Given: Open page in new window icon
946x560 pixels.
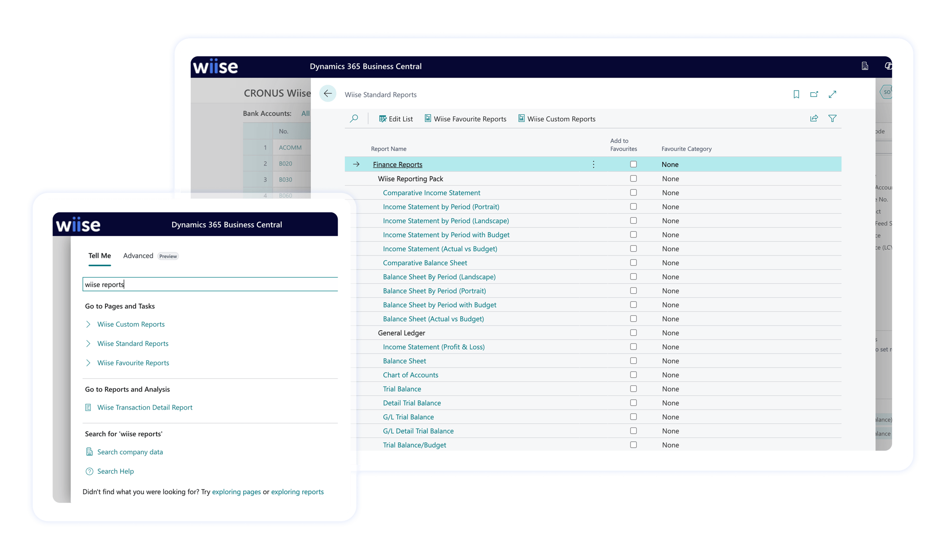Looking at the screenshot, I should pyautogui.click(x=815, y=94).
